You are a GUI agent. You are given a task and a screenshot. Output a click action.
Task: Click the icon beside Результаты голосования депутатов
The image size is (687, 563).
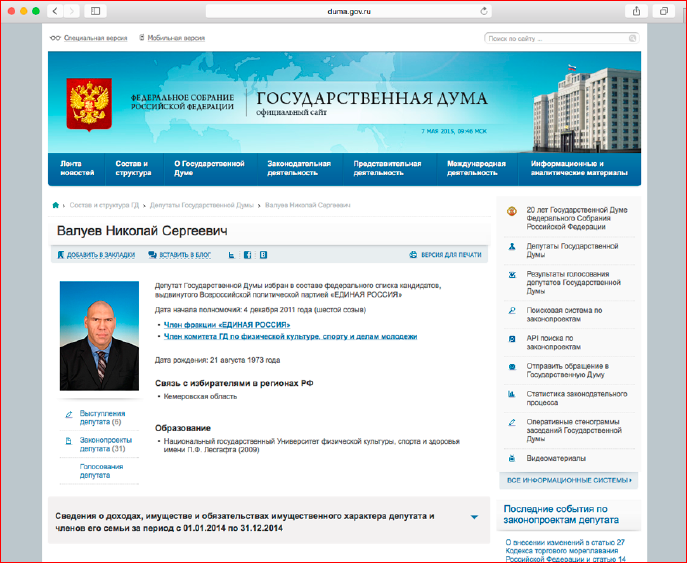[x=512, y=275]
